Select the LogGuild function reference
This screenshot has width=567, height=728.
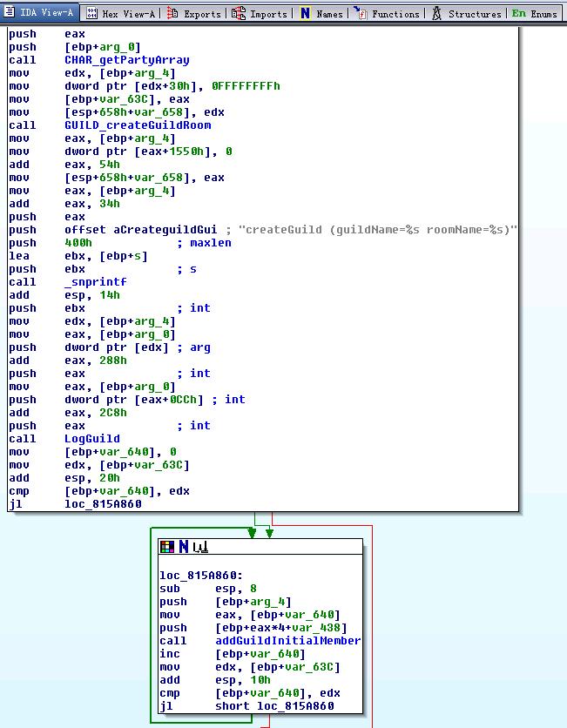coord(92,439)
